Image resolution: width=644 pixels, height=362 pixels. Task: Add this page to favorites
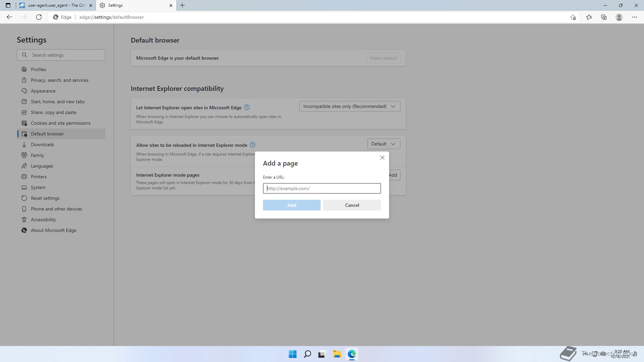pyautogui.click(x=573, y=17)
